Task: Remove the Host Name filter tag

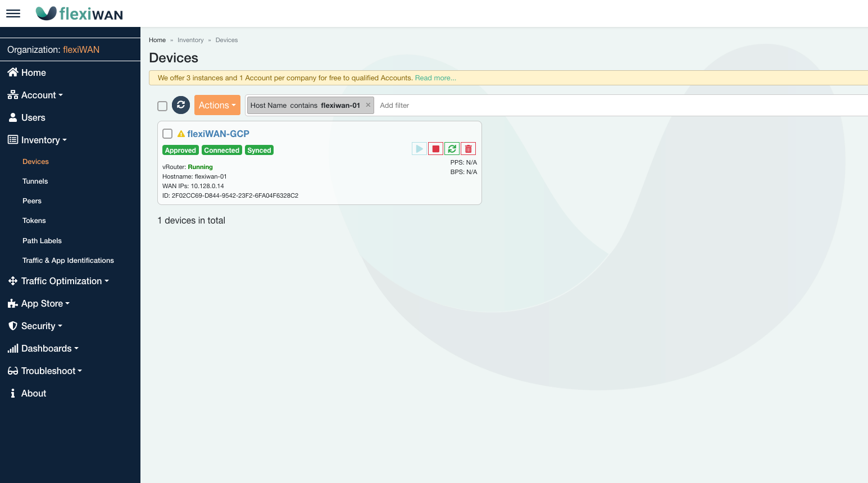Action: point(368,105)
